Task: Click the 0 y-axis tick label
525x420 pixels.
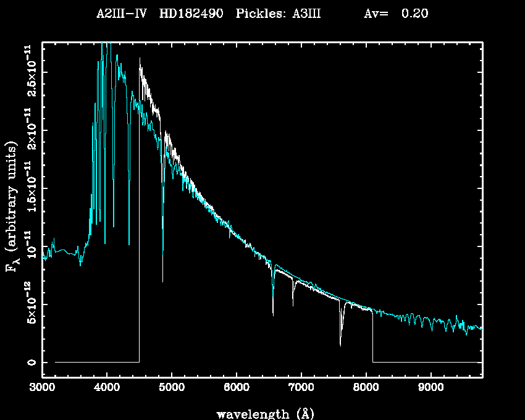Action: click(x=30, y=362)
